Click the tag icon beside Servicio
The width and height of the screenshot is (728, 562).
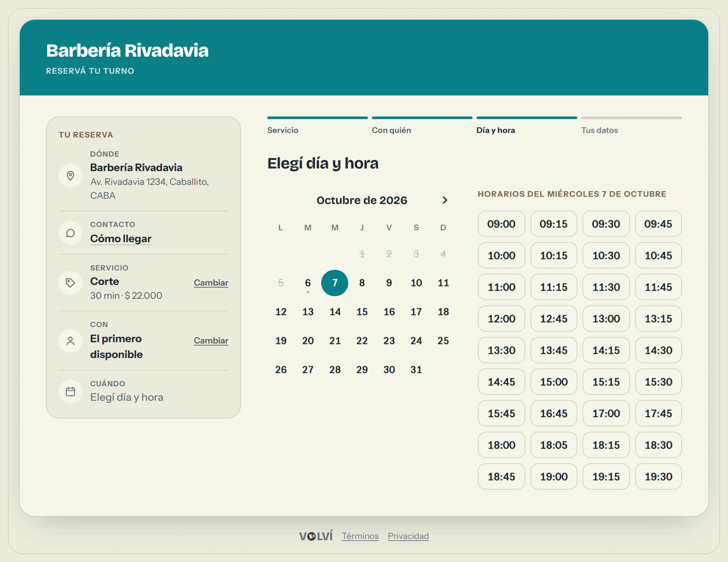click(70, 283)
